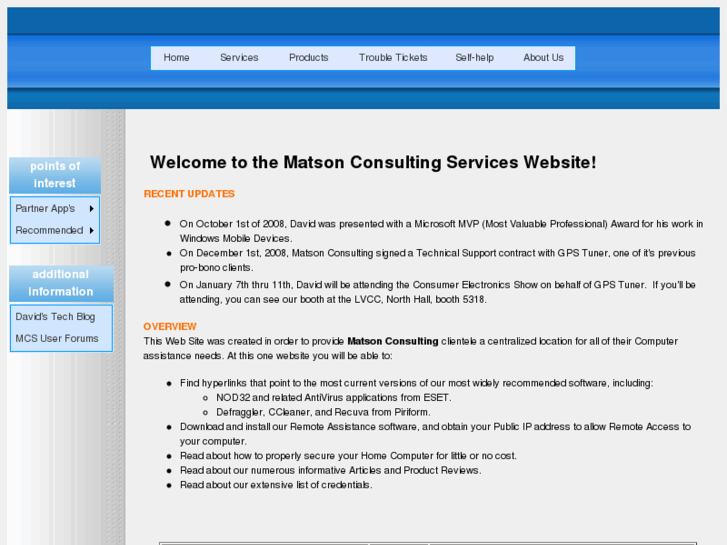Click the bold 'Matson Consulting' text
Image resolution: width=727 pixels, height=545 pixels.
pos(393,341)
